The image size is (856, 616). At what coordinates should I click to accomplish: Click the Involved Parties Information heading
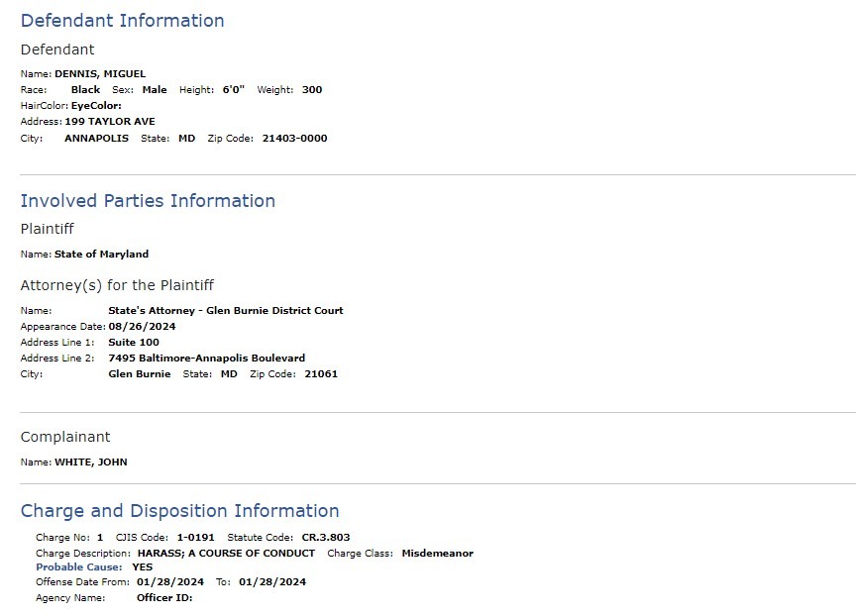(x=148, y=200)
